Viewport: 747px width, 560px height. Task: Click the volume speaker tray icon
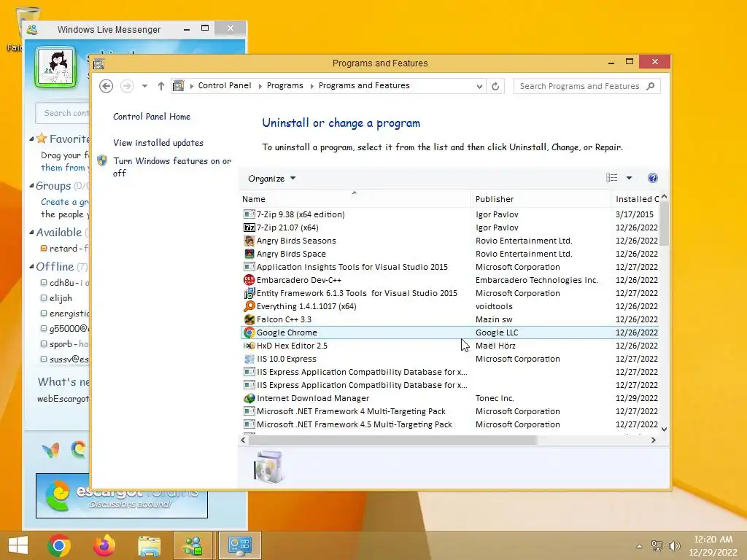pyautogui.click(x=674, y=545)
